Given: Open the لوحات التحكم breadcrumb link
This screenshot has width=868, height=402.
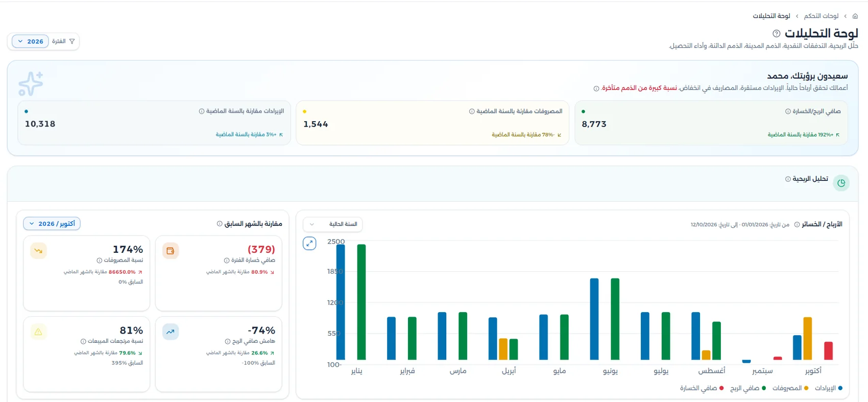Looking at the screenshot, I should click(x=821, y=16).
